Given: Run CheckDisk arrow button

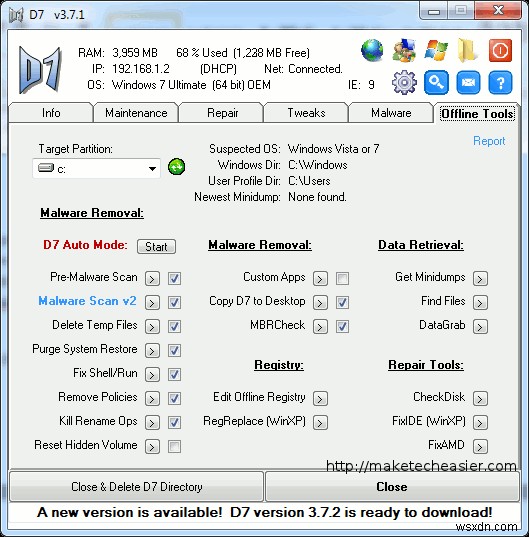Looking at the screenshot, I should (480, 398).
